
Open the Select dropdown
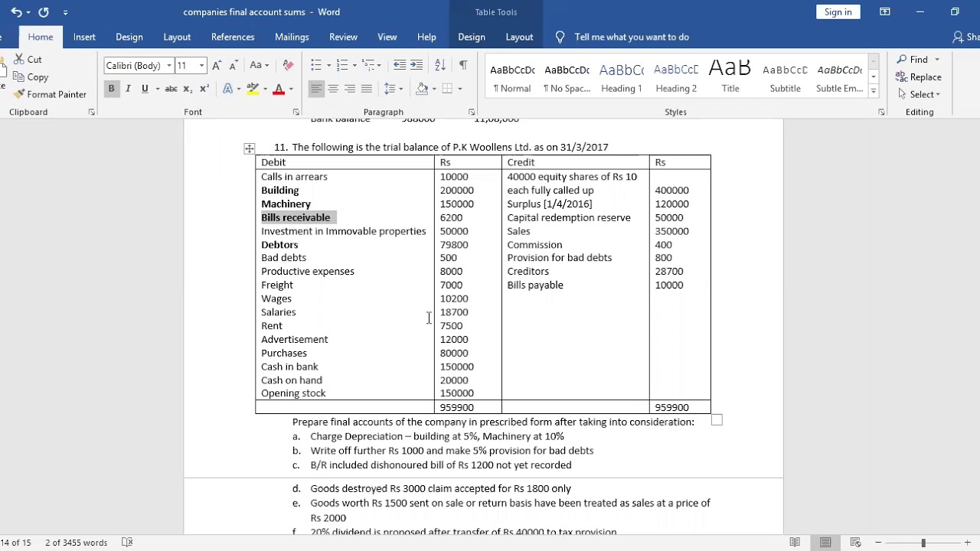924,94
